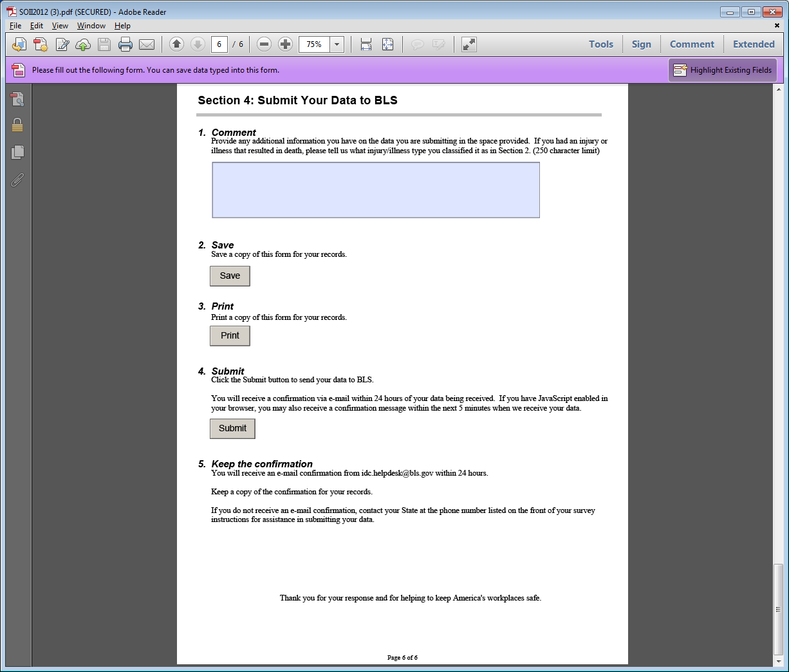
Task: Open the Page Thumbnails panel
Action: (x=17, y=153)
